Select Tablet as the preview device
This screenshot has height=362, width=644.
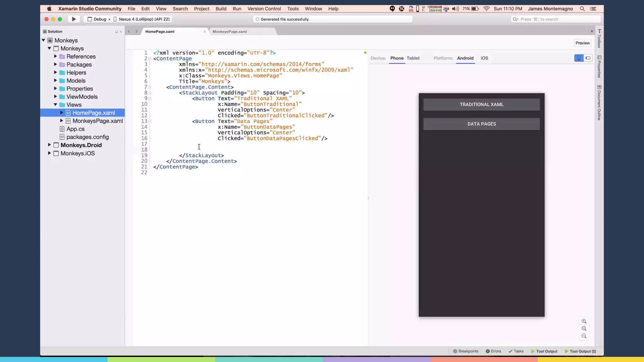pos(413,58)
